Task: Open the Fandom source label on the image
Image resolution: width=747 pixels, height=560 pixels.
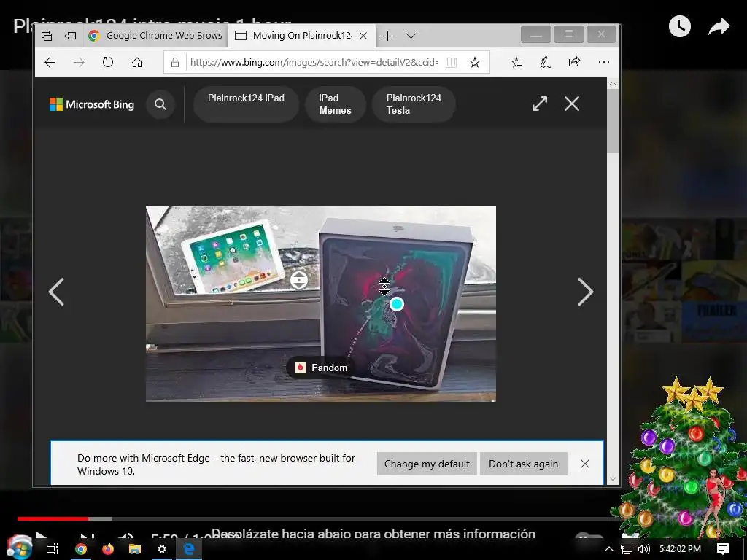Action: [321, 367]
